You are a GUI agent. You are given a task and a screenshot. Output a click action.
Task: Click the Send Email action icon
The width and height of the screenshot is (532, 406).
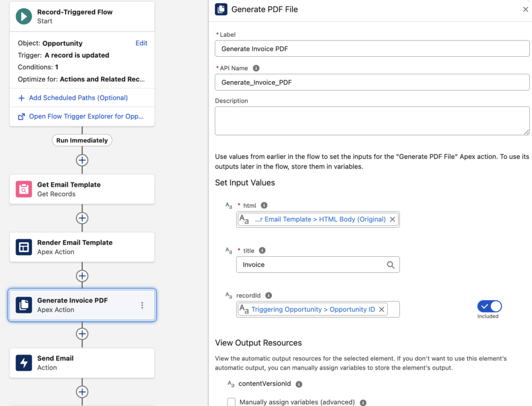pos(24,363)
